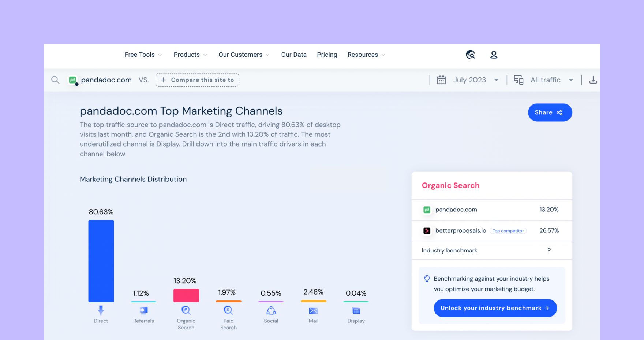The height and width of the screenshot is (340, 644).
Task: Click the Organic Search magnifier icon
Action: (x=186, y=310)
